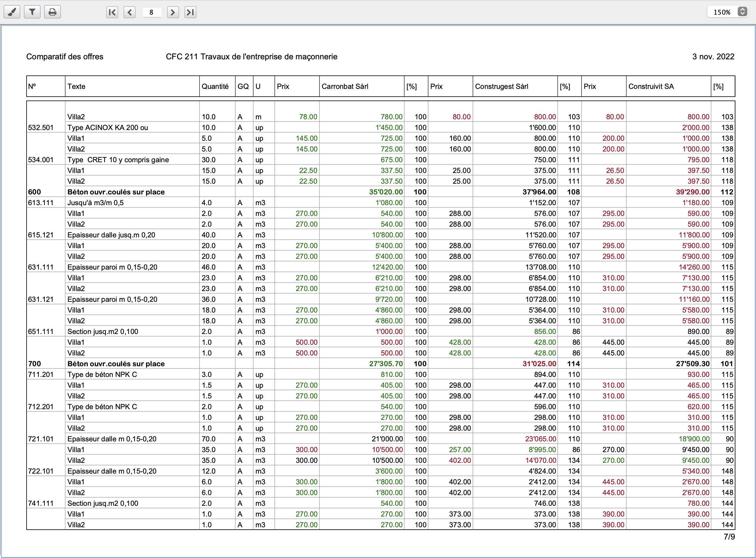Screen dimensions: 756x558
Task: Click the paintbrush format icon
Action: [x=12, y=12]
